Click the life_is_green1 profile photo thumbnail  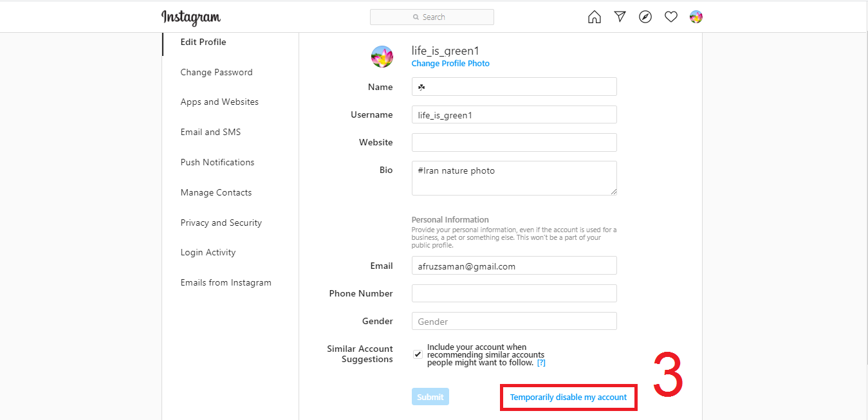382,57
